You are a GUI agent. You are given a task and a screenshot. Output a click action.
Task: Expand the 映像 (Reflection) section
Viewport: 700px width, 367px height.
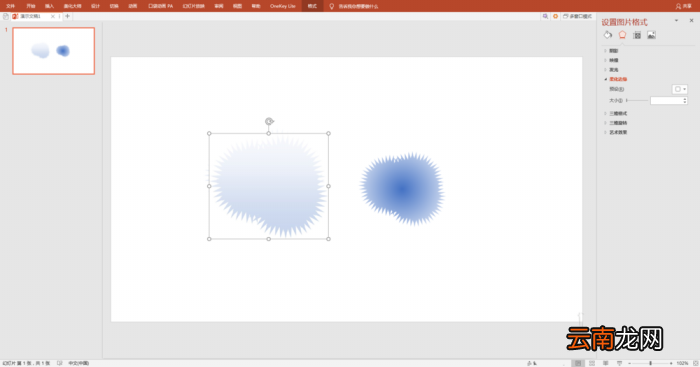click(x=613, y=60)
